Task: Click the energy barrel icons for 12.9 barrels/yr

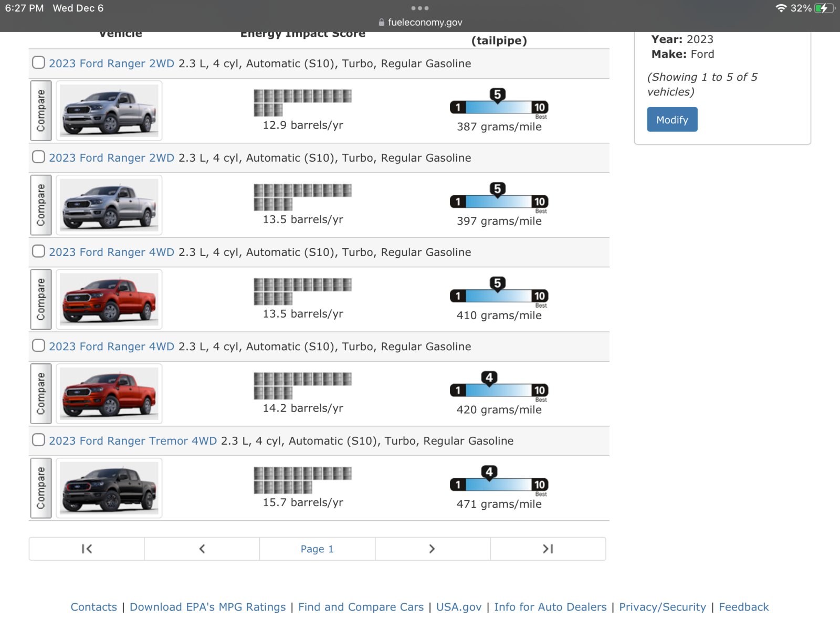Action: [x=303, y=102]
